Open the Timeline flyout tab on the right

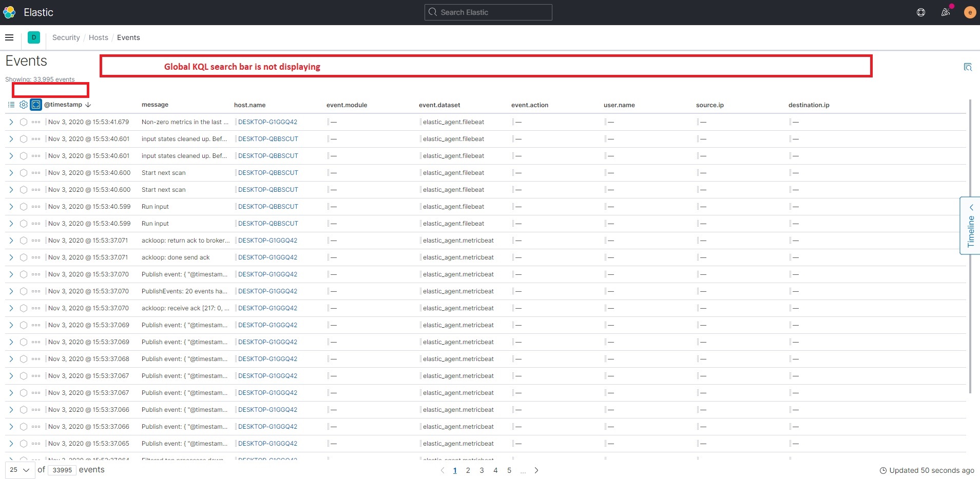tap(970, 226)
